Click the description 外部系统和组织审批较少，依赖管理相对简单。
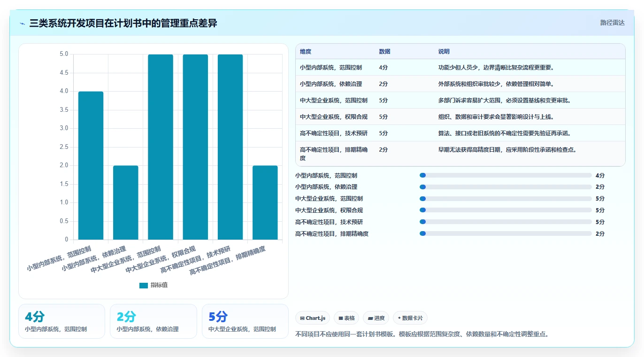 click(497, 84)
